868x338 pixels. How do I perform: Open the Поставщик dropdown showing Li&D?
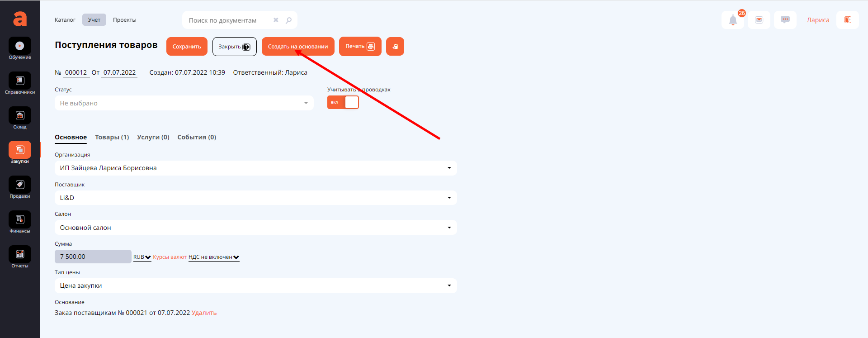tap(255, 198)
